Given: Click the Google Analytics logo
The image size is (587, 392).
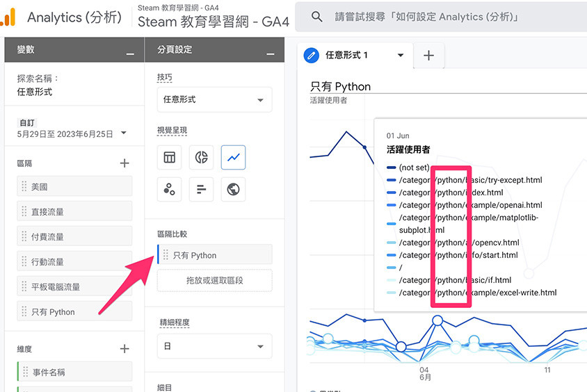Looking at the screenshot, I should (x=8, y=17).
